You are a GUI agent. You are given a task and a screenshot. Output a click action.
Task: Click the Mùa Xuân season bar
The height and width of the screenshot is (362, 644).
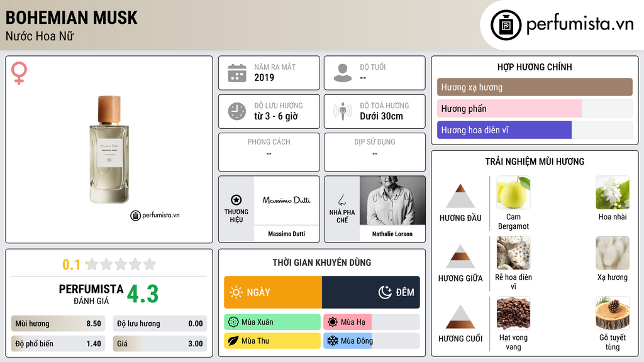tap(272, 322)
